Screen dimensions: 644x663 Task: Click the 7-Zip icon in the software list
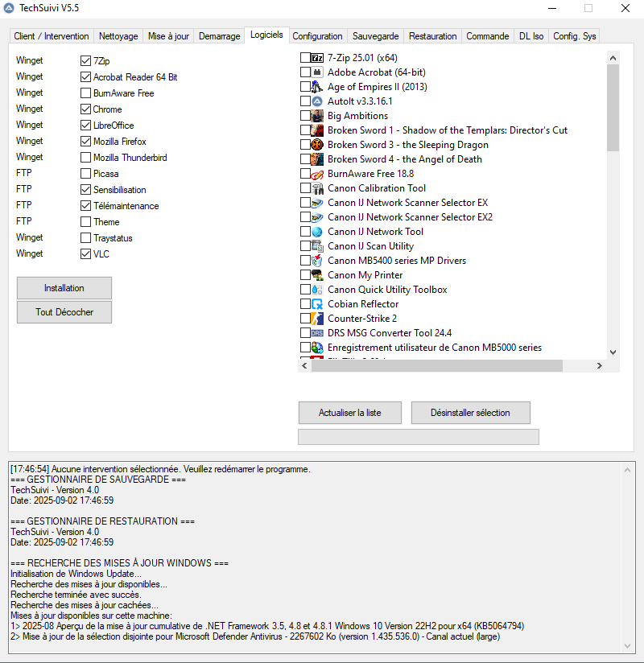click(315, 58)
